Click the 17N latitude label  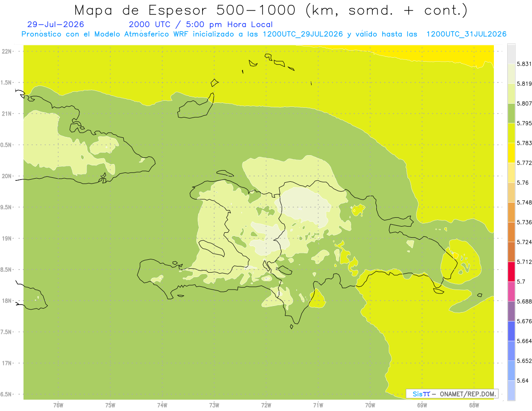pos(8,363)
